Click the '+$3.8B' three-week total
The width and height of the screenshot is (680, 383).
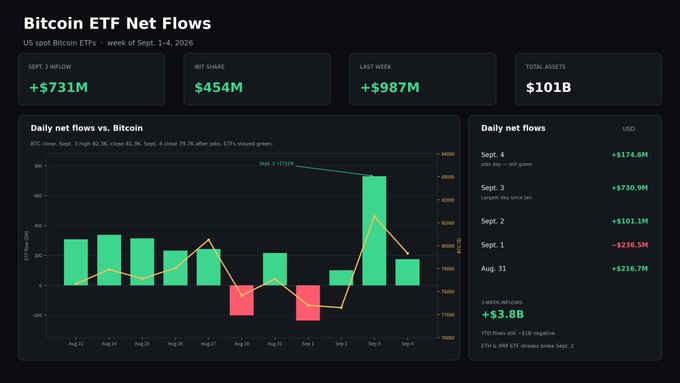click(503, 314)
